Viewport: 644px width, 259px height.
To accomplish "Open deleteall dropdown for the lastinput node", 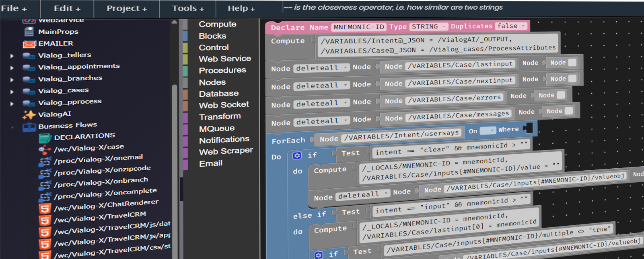I will click(321, 68).
